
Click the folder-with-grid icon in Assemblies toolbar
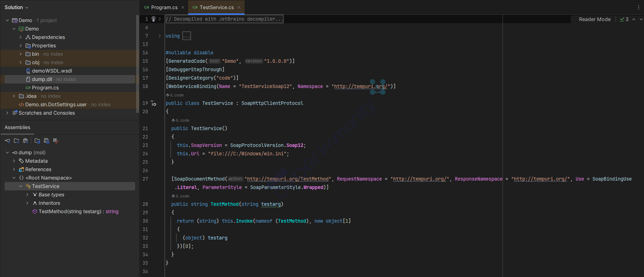point(37,141)
